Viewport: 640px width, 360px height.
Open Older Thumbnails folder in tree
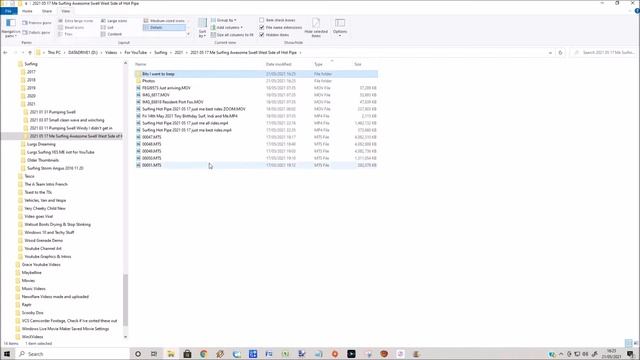pyautogui.click(x=42, y=160)
